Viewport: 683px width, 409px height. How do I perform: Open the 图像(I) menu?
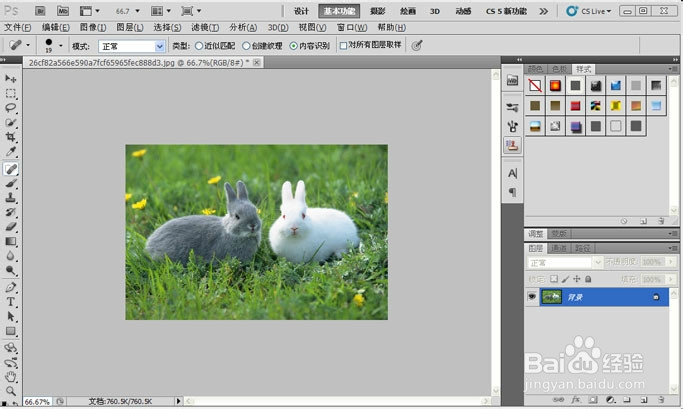[93, 27]
